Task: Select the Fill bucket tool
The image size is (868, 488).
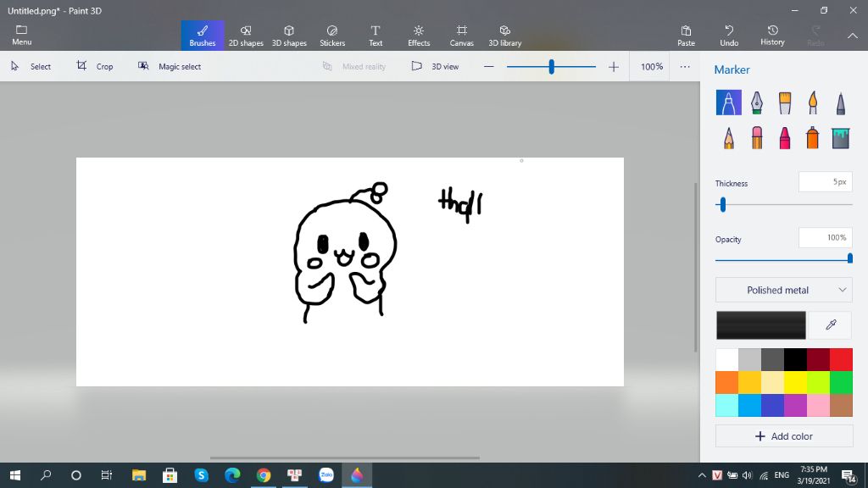Action: [x=840, y=138]
